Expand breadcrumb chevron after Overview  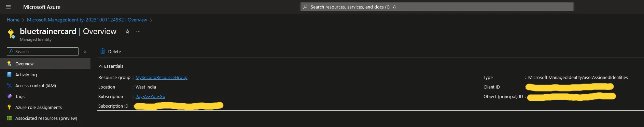click(151, 20)
